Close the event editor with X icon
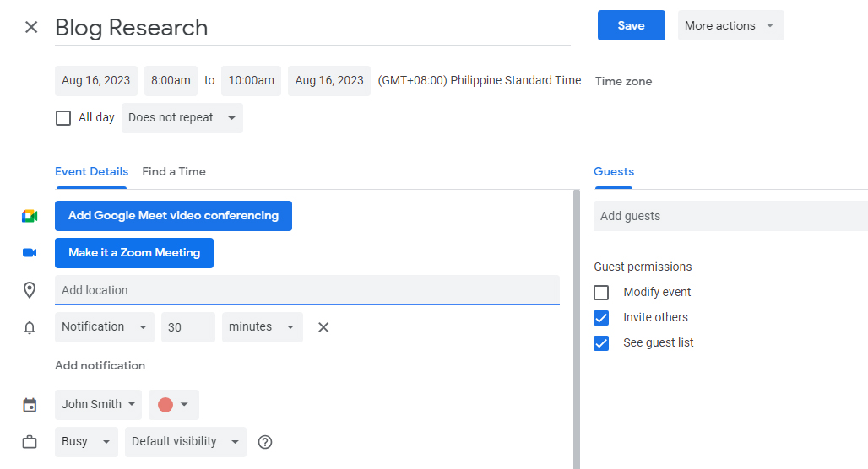Viewport: 868px width, 469px height. point(31,27)
